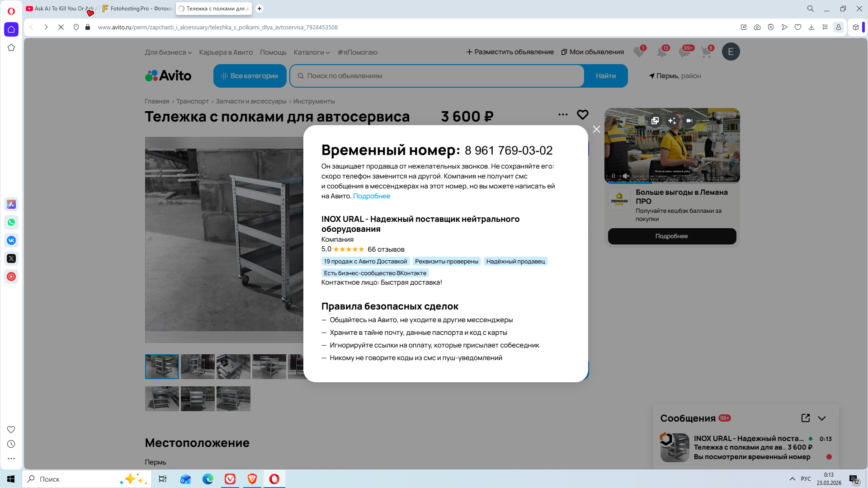
Task: Add listing to favorites heart icon
Action: [x=582, y=115]
